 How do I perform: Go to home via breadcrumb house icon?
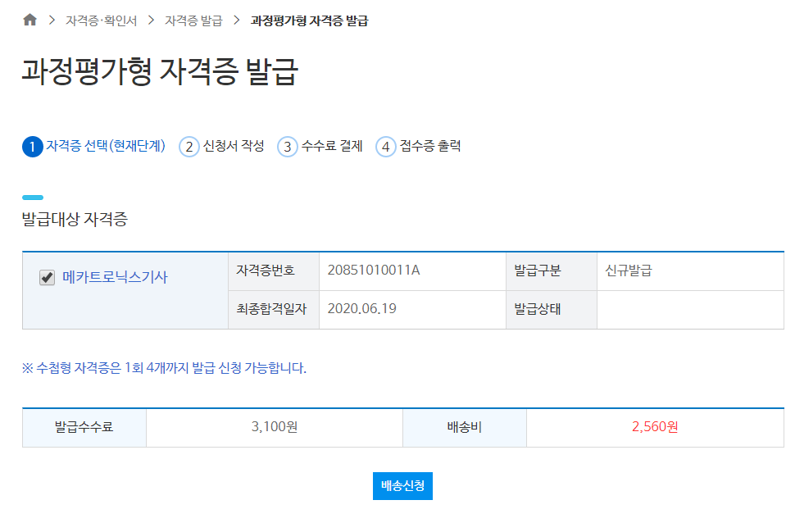30,20
